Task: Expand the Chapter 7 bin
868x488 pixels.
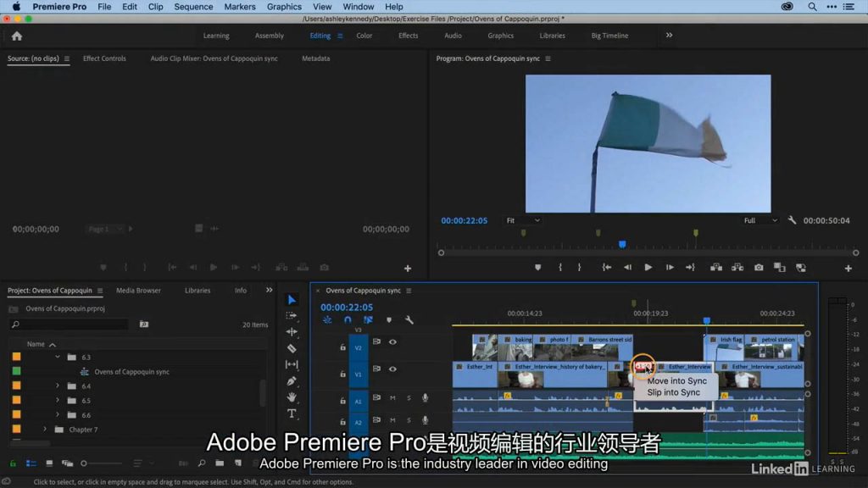Action: click(x=45, y=429)
